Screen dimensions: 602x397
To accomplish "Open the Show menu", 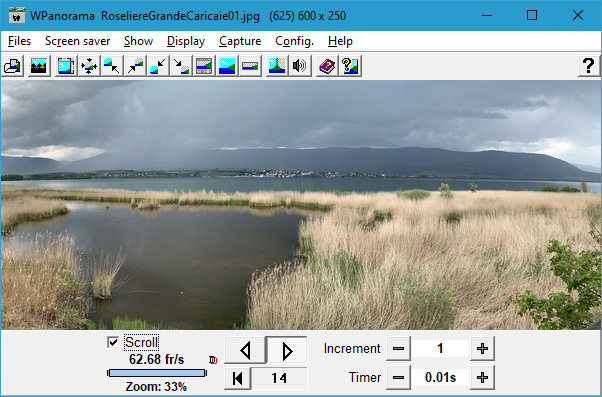I will (x=138, y=41).
